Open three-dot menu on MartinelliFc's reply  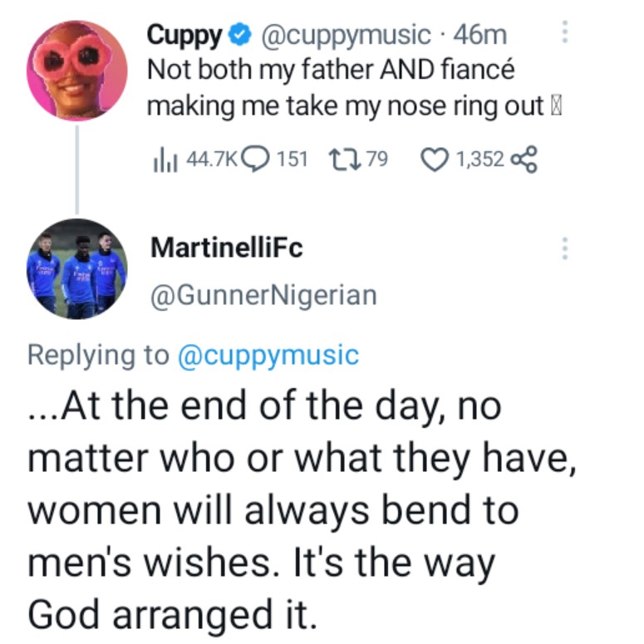coord(565,247)
